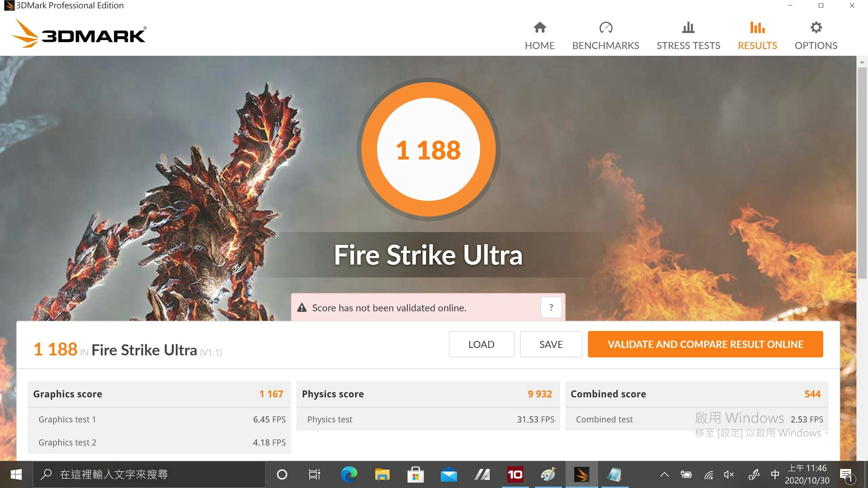Go to BENCHMARKS section
The height and width of the screenshot is (488, 868).
click(606, 36)
